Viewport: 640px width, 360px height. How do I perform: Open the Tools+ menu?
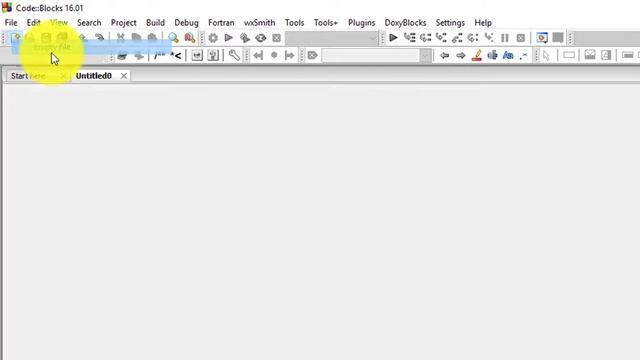pos(326,23)
